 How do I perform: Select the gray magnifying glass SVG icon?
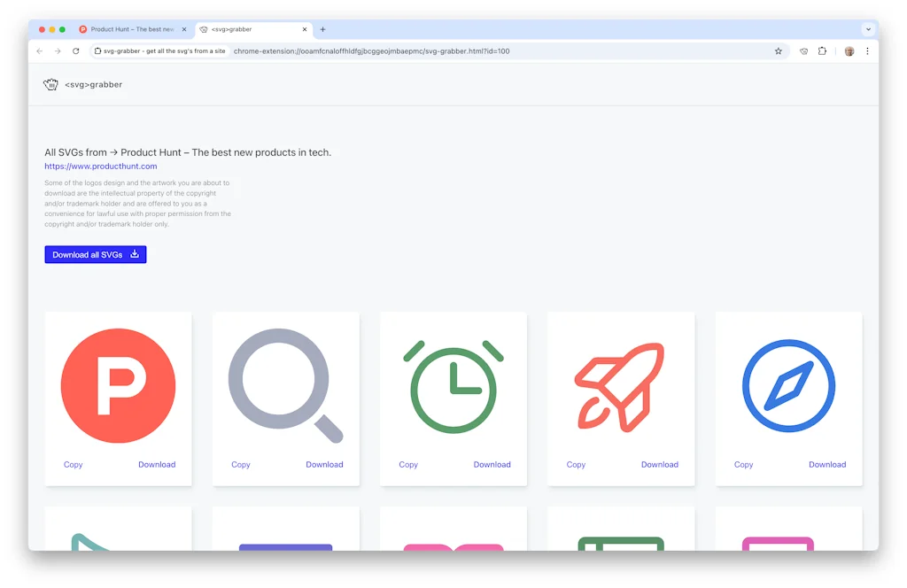285,386
